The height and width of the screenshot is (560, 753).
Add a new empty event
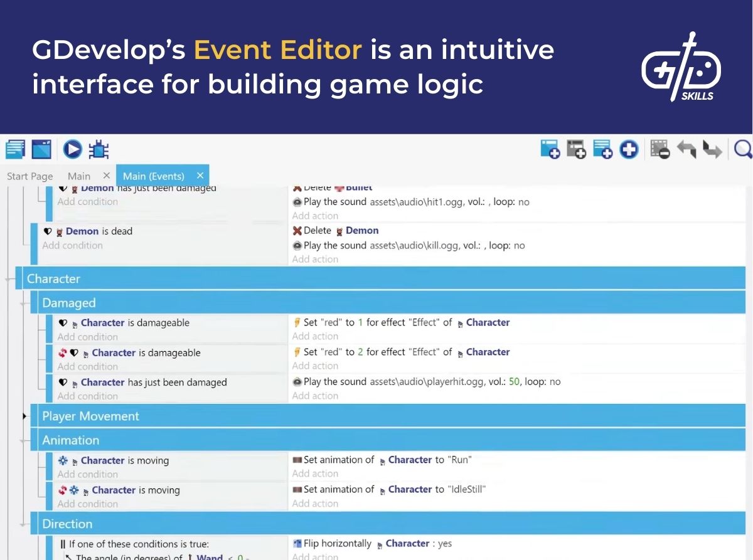(x=550, y=149)
